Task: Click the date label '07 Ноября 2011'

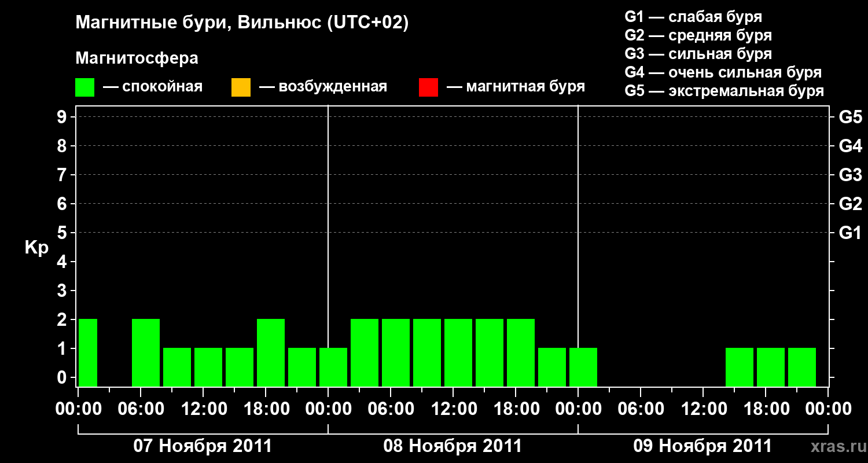Action: [x=203, y=446]
